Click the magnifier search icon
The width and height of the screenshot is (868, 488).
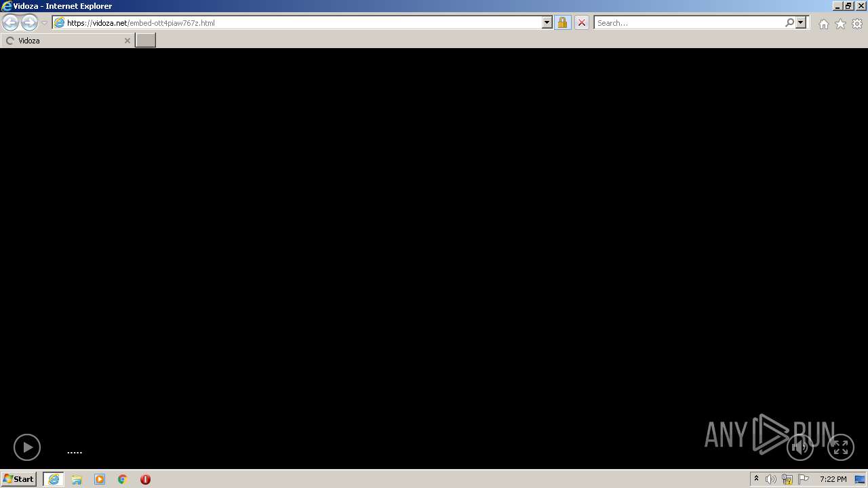(x=789, y=22)
